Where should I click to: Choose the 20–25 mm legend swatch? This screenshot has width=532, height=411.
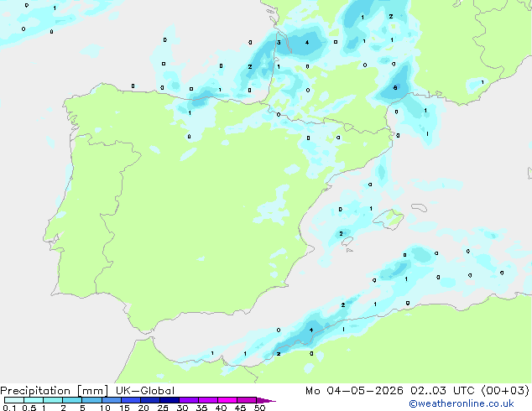pyautogui.click(x=149, y=400)
